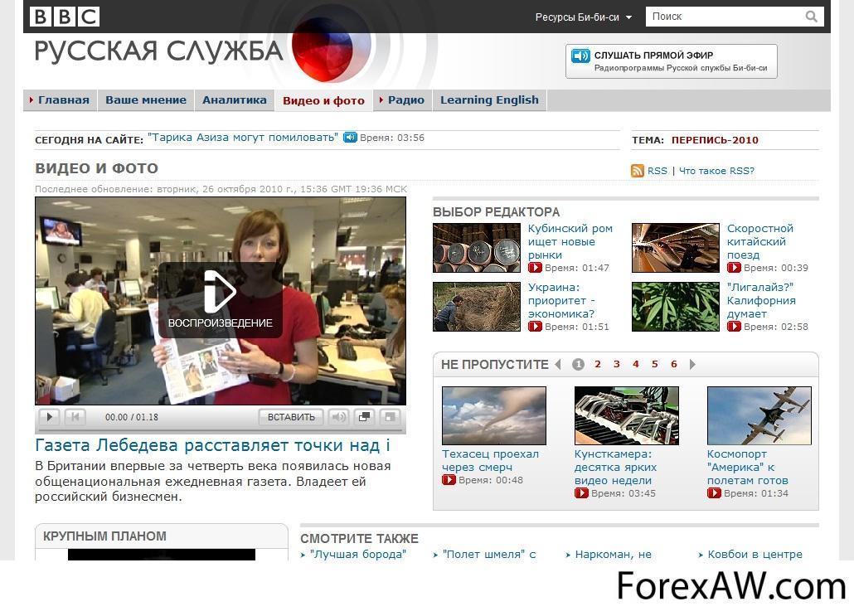The image size is (854, 616).
Task: Click the skip-to-start button in the video player
Action: tap(75, 417)
